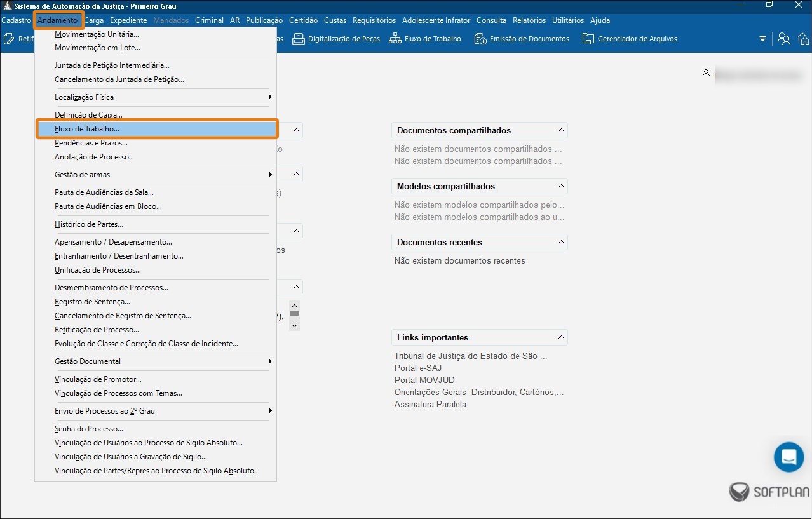This screenshot has height=519, width=812.
Task: Open the Assinatura Paralela link
Action: click(430, 405)
